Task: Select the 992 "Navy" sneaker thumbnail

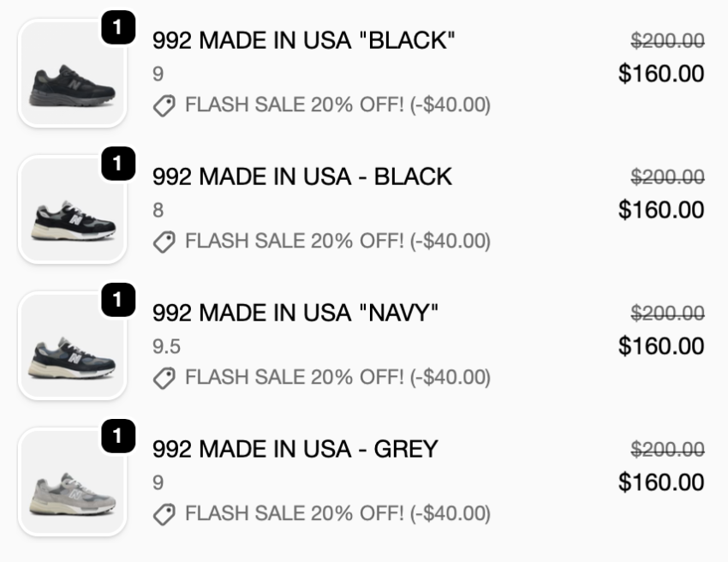Action: 73,347
